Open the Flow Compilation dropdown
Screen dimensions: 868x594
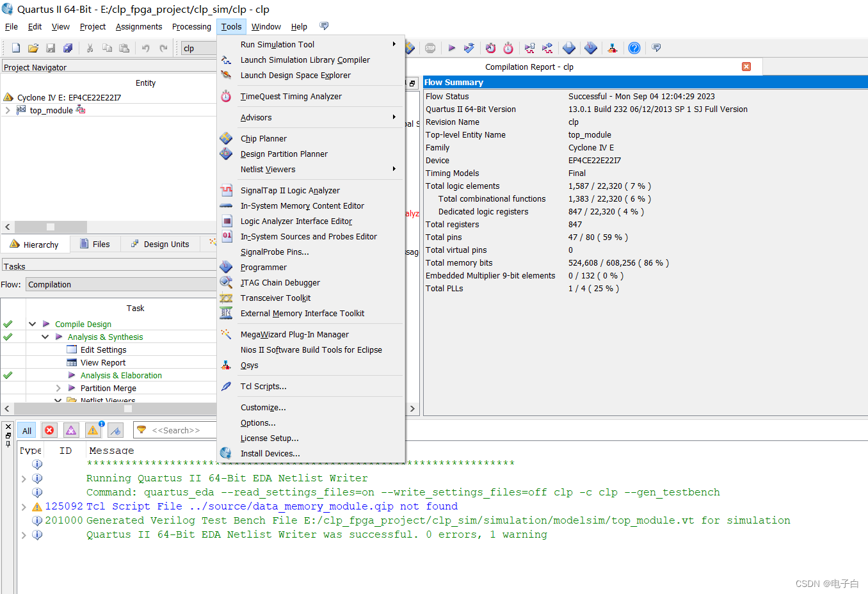(122, 285)
